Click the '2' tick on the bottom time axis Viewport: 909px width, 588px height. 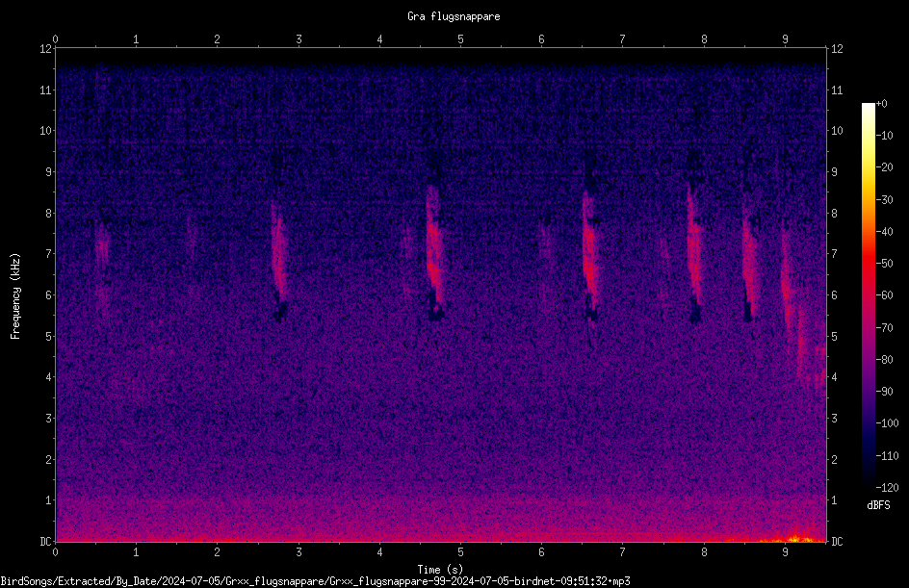pyautogui.click(x=218, y=552)
